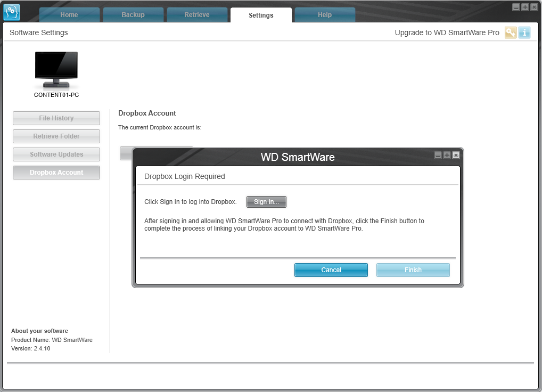Switch to the Home tab

(x=69, y=15)
